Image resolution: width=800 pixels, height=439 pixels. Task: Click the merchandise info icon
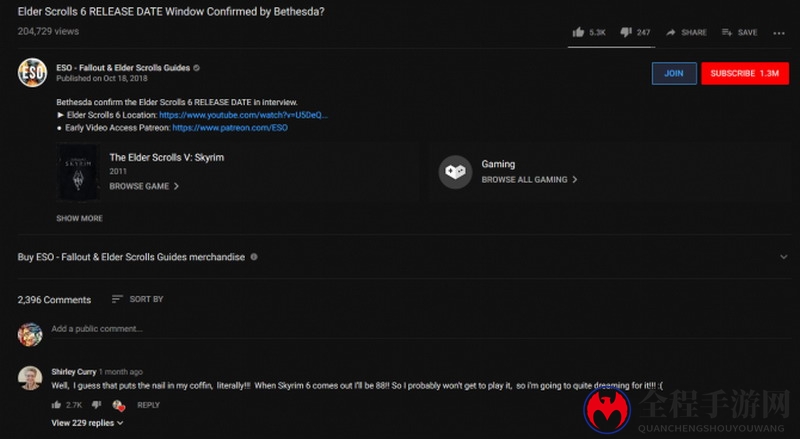[x=254, y=257]
